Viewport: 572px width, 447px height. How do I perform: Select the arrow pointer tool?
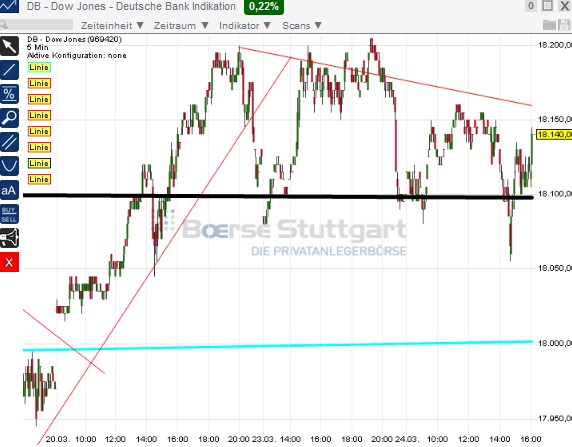point(9,46)
